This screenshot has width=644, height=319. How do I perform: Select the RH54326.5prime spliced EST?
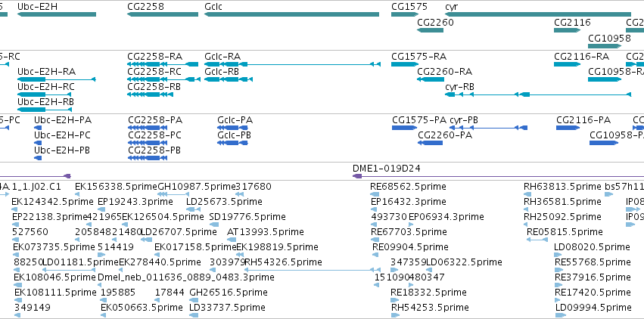312,270
